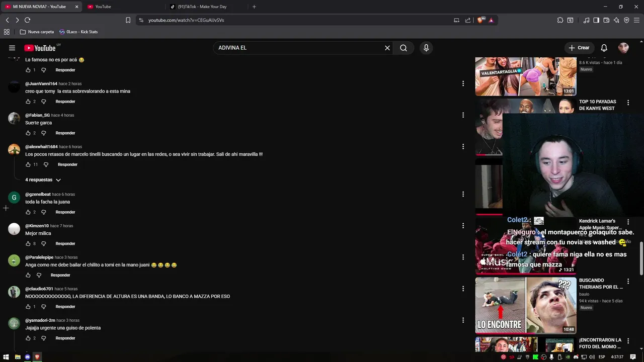Open the VALENTARTAGLIA video thumbnail

(526, 76)
